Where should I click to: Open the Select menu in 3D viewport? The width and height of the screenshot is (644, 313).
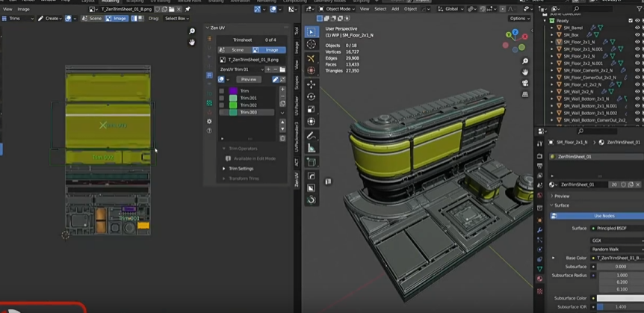380,9
